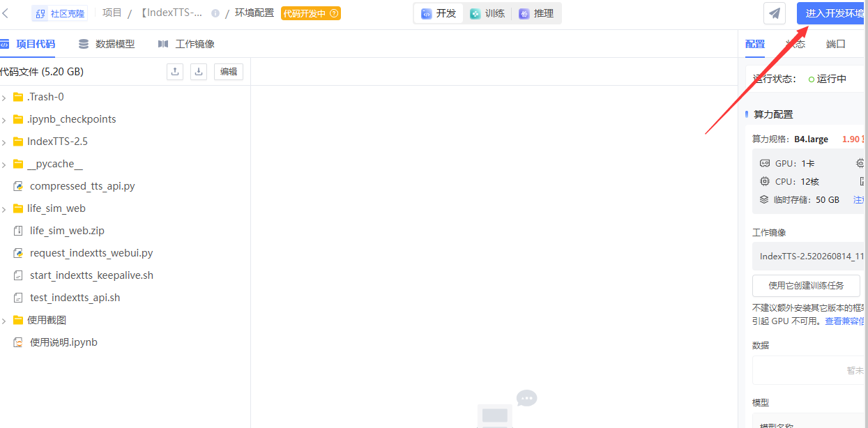This screenshot has height=428, width=868.
Task: Click the 使用它创建训练任务 button
Action: click(806, 285)
